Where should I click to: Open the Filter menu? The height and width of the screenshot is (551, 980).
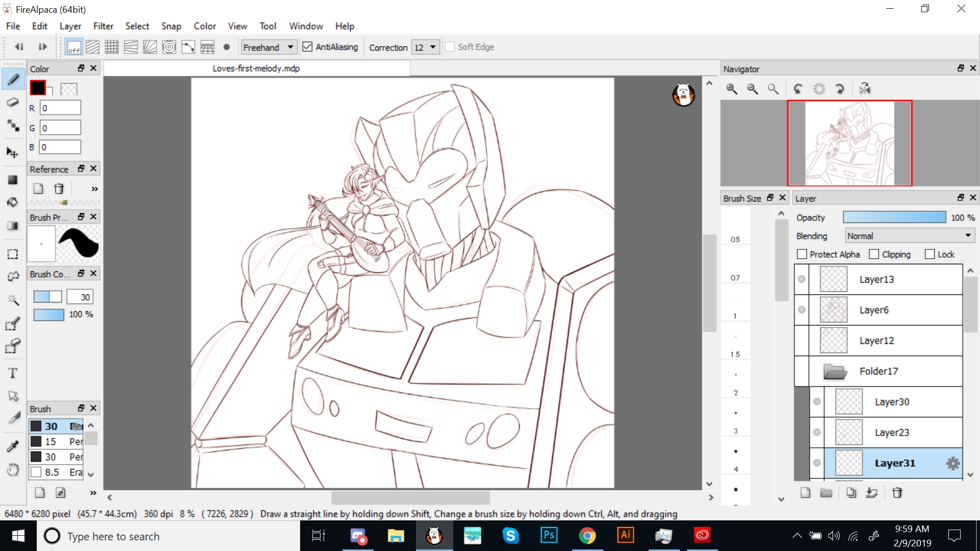click(103, 26)
